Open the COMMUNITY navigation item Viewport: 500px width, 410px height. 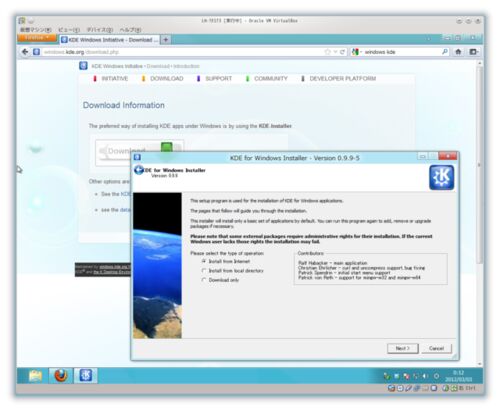[x=267, y=79]
